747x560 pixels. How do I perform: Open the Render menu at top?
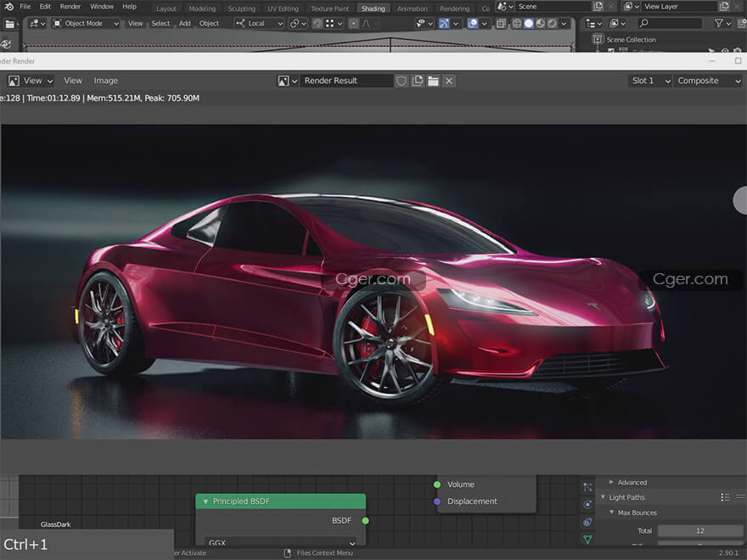[x=70, y=7]
